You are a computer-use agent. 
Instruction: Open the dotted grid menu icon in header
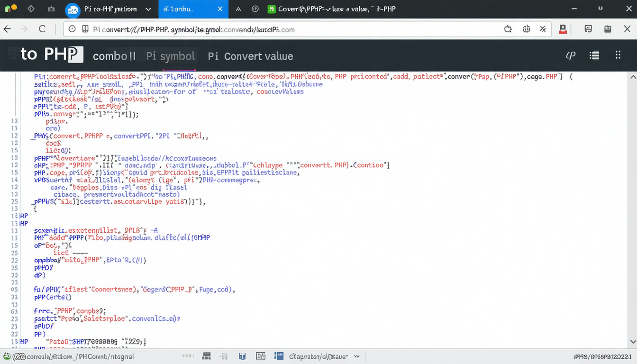(618, 55)
